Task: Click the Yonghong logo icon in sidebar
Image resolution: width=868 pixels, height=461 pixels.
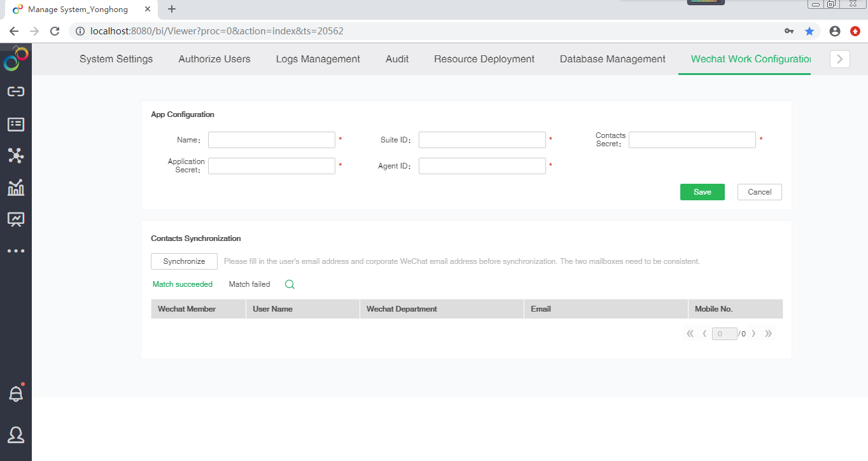Action: pyautogui.click(x=16, y=59)
